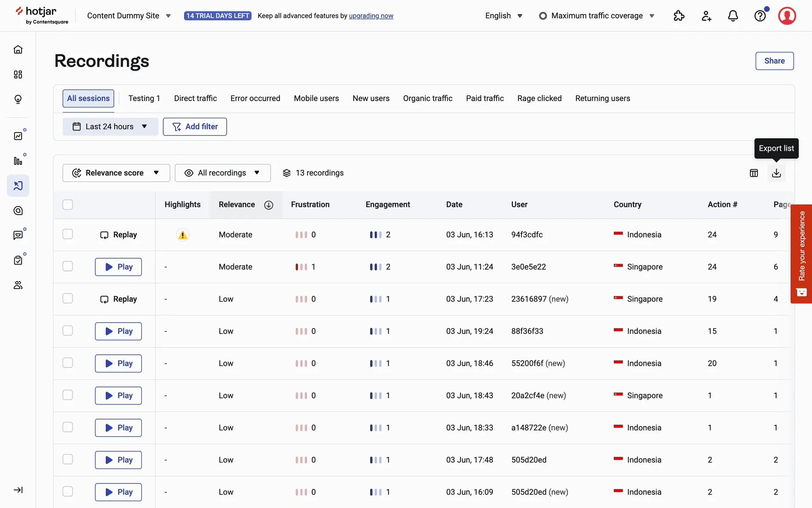Click the integrations puzzle piece icon
The height and width of the screenshot is (508, 812).
point(679,16)
